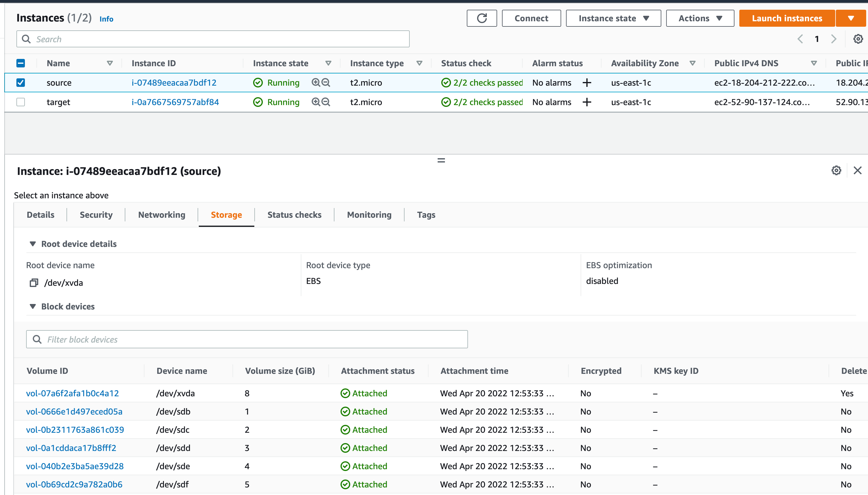Image resolution: width=868 pixels, height=495 pixels.
Task: Click the search magnifier in instances search bar
Action: [x=26, y=39]
